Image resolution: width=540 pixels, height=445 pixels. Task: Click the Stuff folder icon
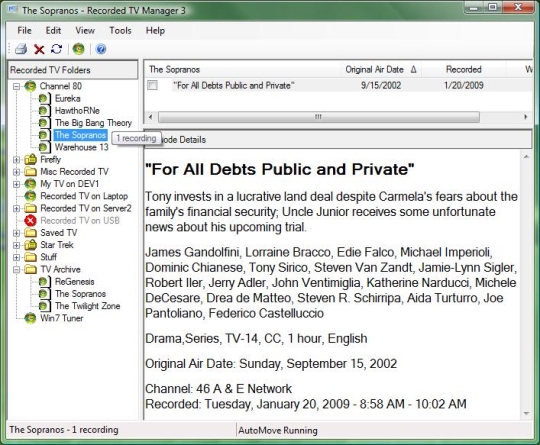30,257
